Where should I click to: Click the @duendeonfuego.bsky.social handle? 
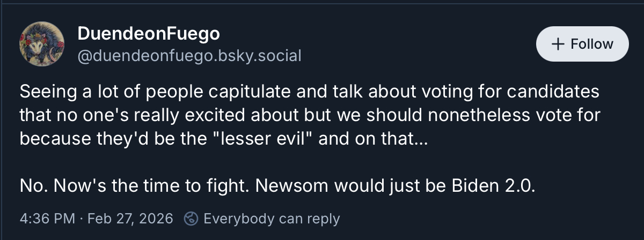(189, 56)
